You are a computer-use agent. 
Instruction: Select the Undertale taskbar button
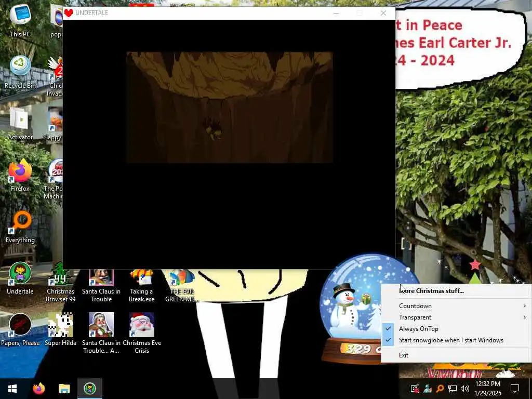point(90,389)
